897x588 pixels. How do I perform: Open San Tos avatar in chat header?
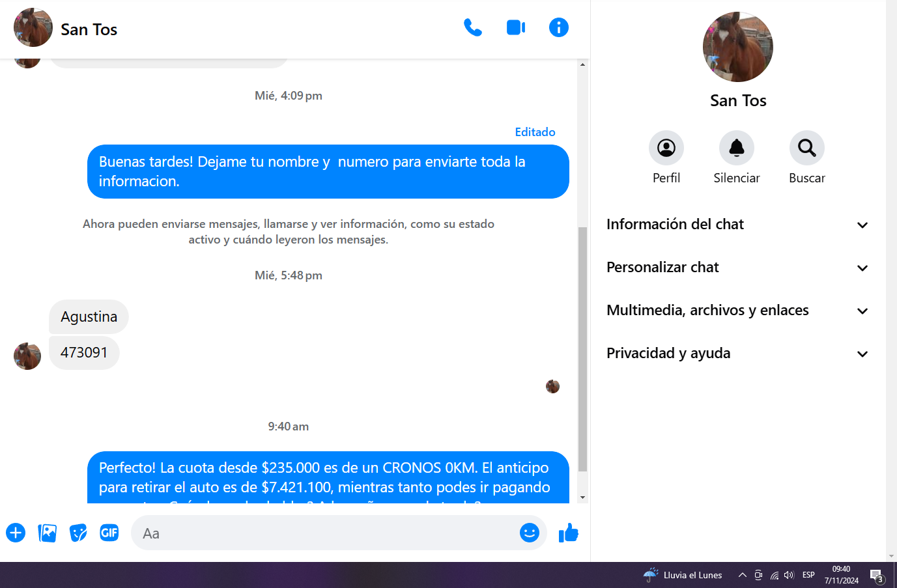pos(33,27)
